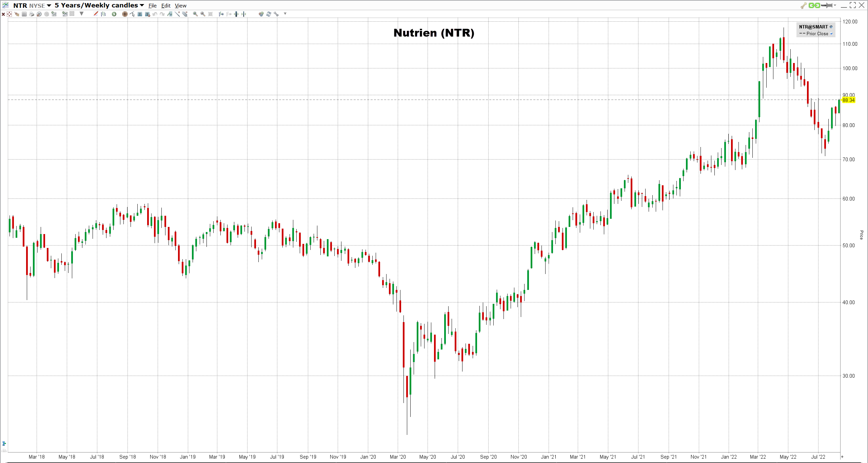
Task: Click the 30.00 price axis label
Action: click(849, 376)
